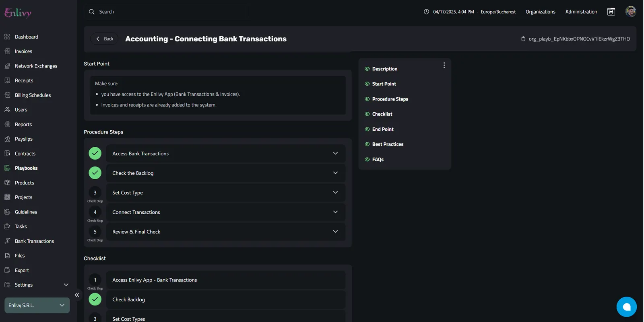
Task: Open Playbooks in the sidebar
Action: click(26, 168)
